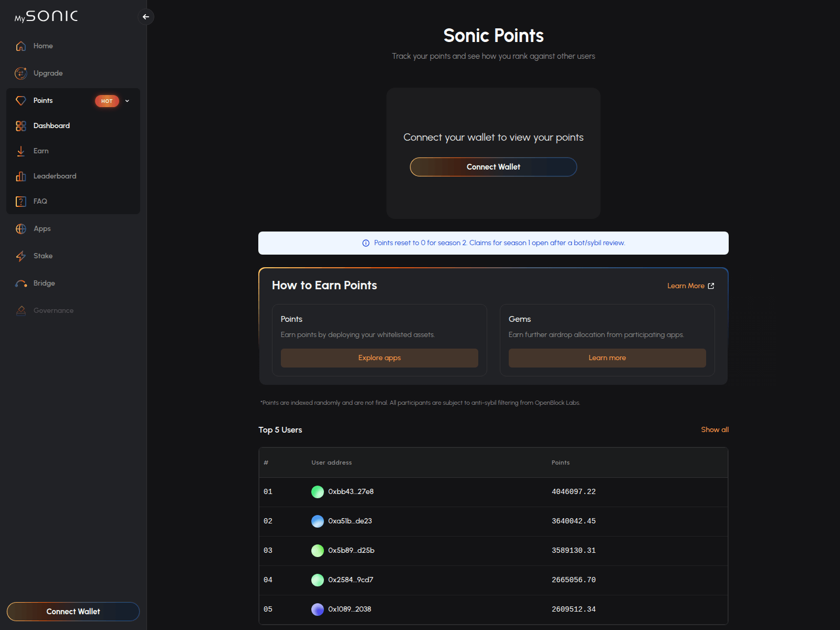Screen dimensions: 840x630
Task: Click Connect Wallet in the center card
Action: point(493,167)
